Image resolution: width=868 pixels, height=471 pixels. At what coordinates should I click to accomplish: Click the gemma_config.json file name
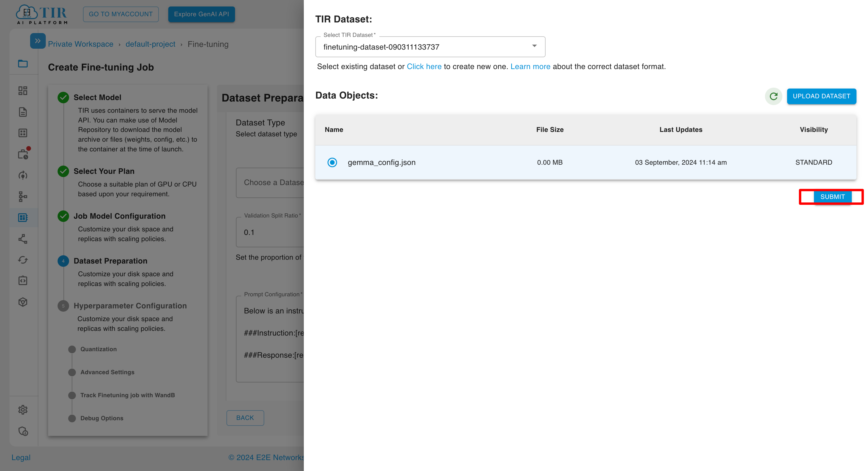(x=381, y=162)
